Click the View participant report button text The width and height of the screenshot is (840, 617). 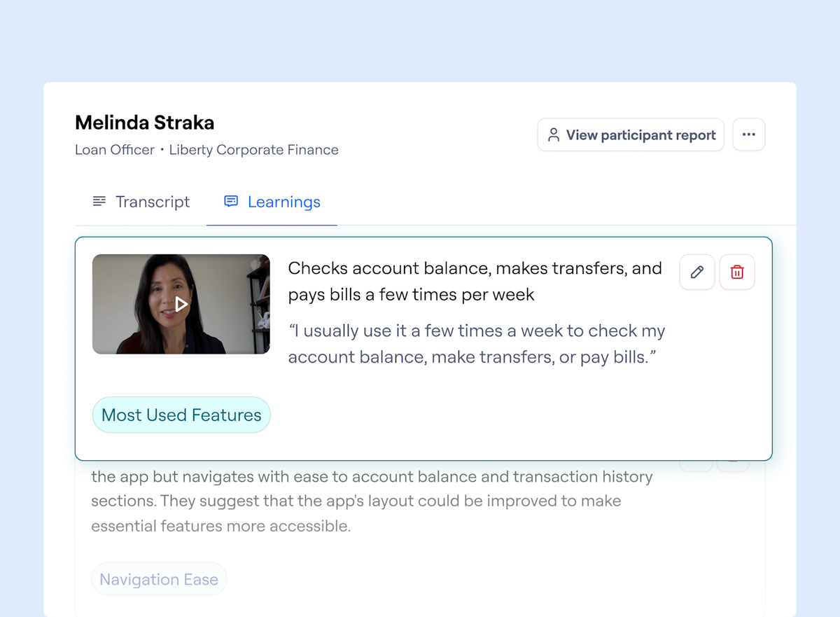pyautogui.click(x=640, y=135)
